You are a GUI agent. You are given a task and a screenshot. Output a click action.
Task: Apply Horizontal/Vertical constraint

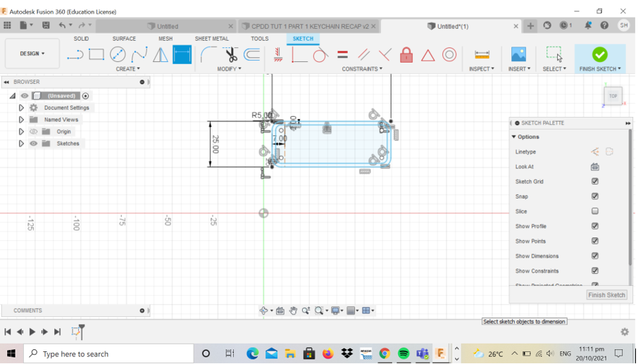click(x=278, y=54)
